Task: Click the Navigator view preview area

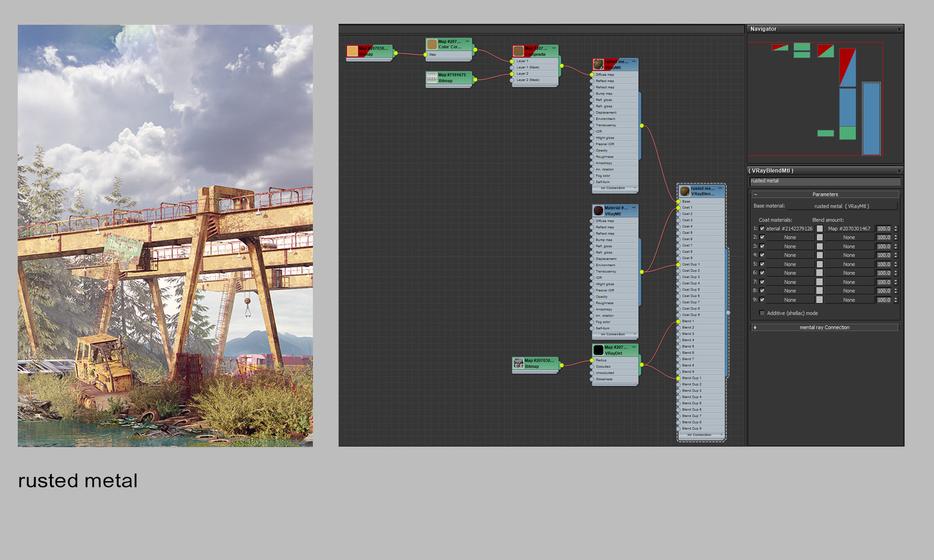Action: coord(825,98)
